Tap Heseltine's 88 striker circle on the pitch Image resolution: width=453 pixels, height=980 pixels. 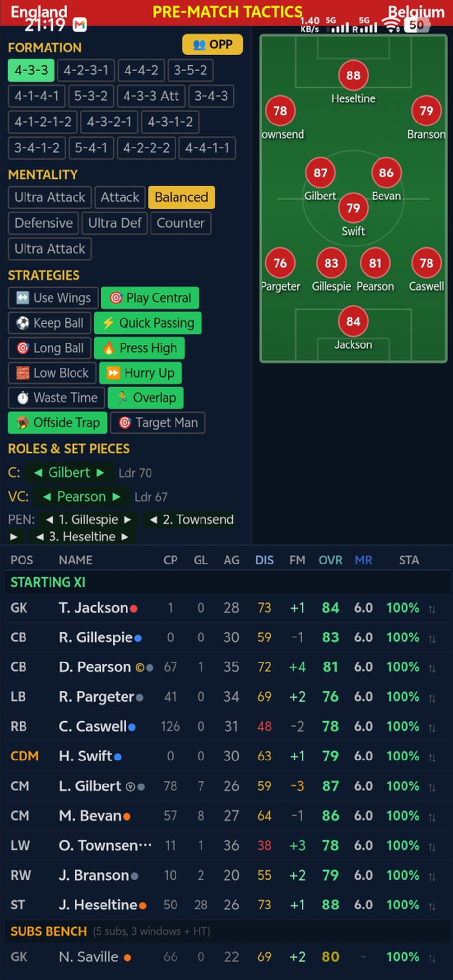(x=353, y=75)
